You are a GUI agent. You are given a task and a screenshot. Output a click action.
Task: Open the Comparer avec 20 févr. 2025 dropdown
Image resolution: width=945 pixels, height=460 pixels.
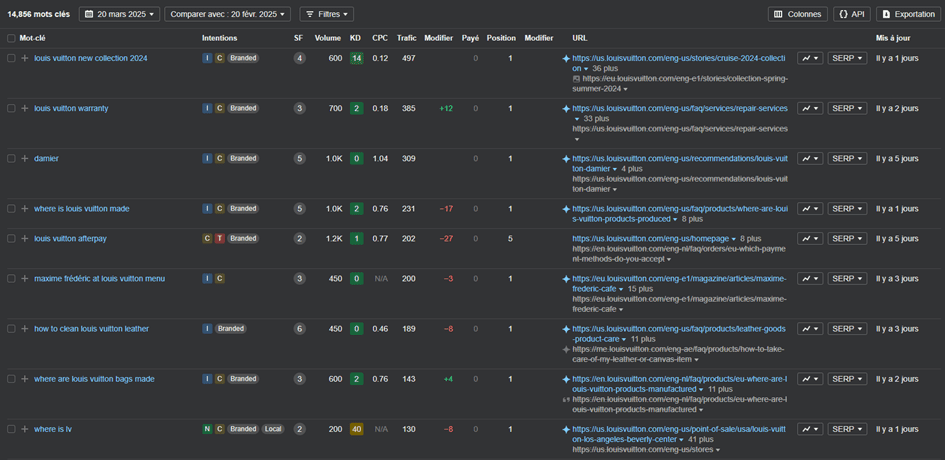coord(227,14)
